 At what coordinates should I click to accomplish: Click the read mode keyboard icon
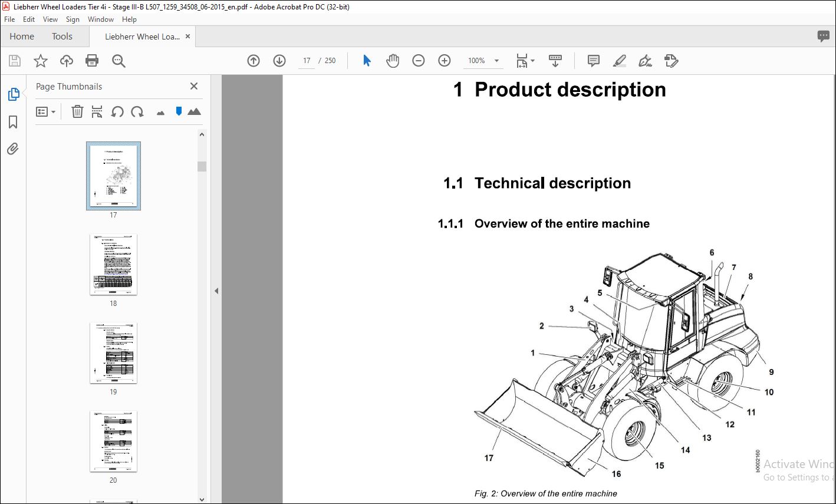click(555, 61)
